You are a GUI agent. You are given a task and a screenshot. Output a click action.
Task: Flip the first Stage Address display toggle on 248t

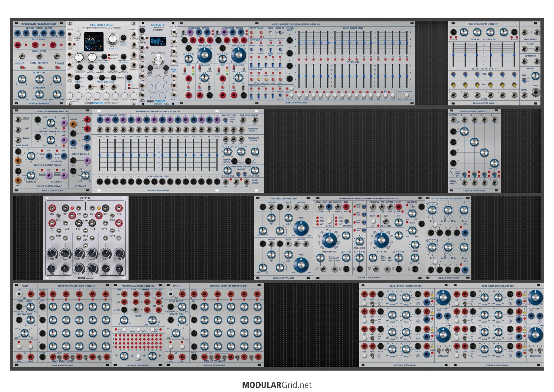coord(210,68)
